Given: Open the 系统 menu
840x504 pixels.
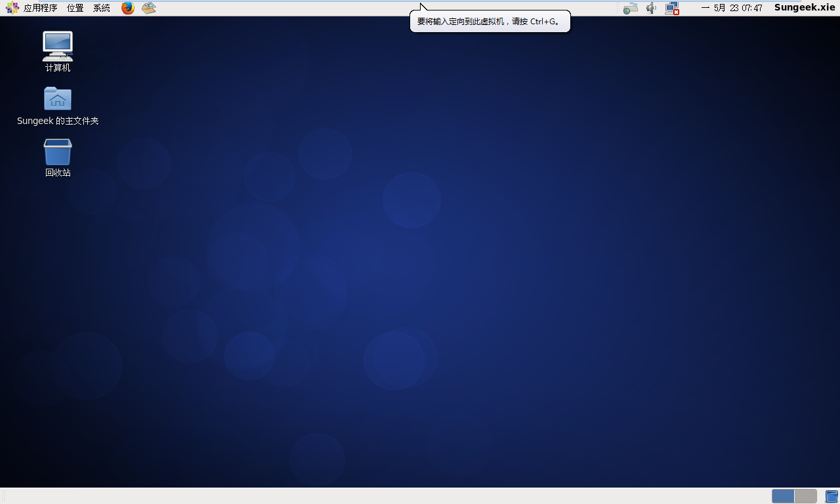Looking at the screenshot, I should (100, 8).
